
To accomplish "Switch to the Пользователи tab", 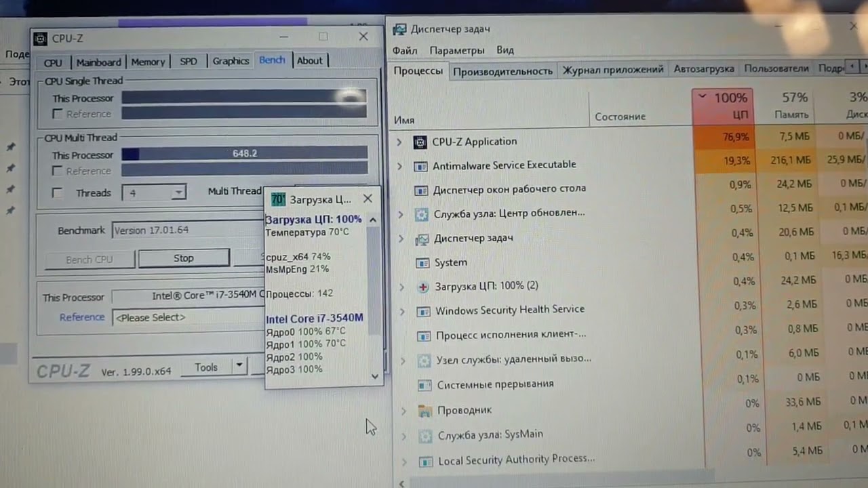I will pos(776,68).
